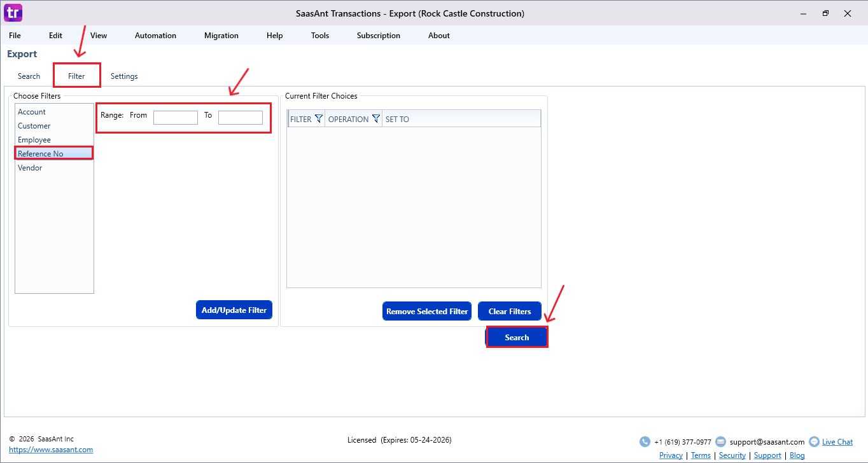Select the Customer filter in list

click(54, 126)
